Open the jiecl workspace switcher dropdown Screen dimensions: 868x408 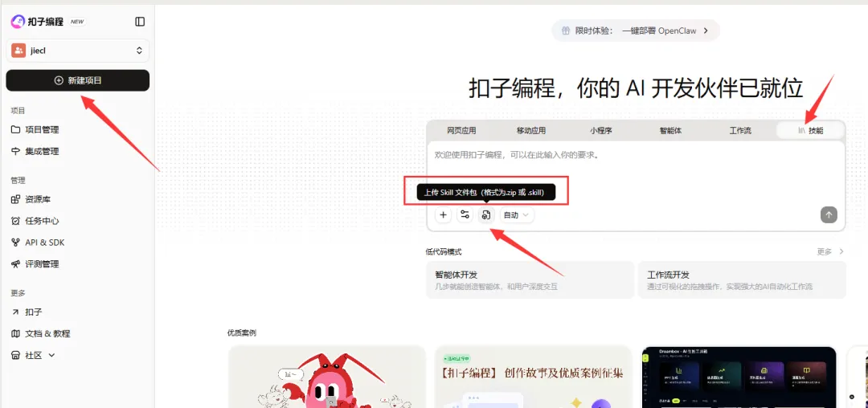pos(77,51)
